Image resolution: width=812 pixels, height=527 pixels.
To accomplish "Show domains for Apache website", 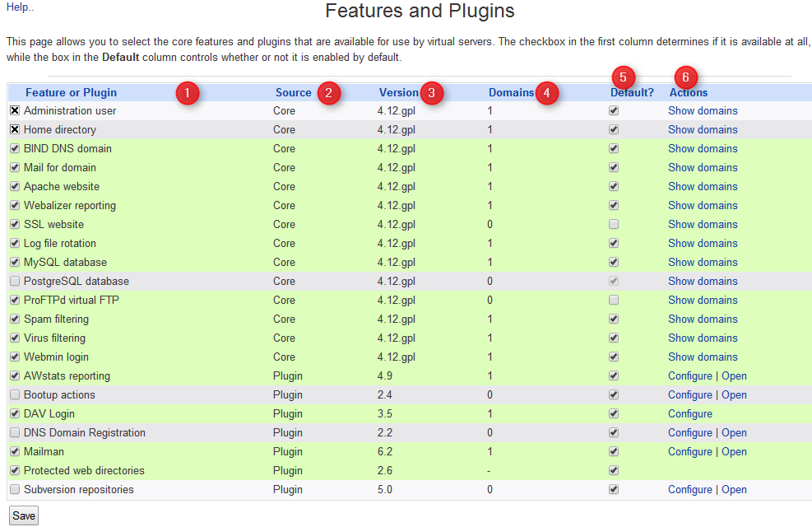I will tap(702, 187).
